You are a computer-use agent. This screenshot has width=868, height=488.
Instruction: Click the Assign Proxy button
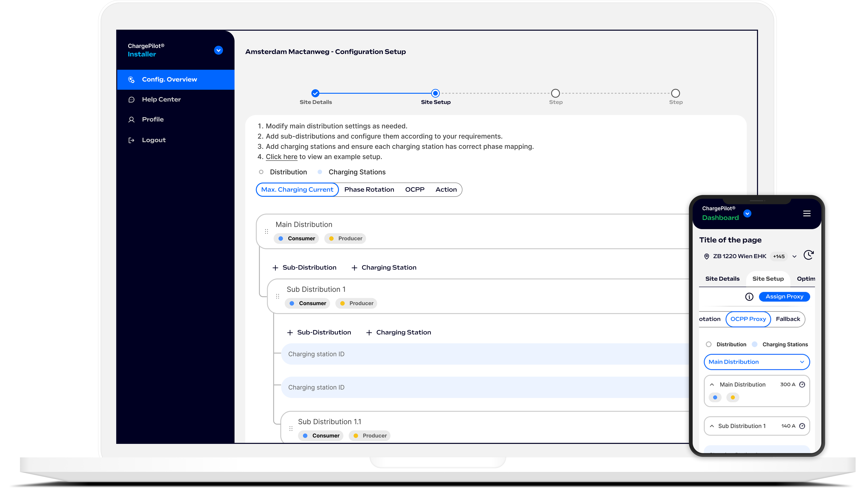[784, 297]
